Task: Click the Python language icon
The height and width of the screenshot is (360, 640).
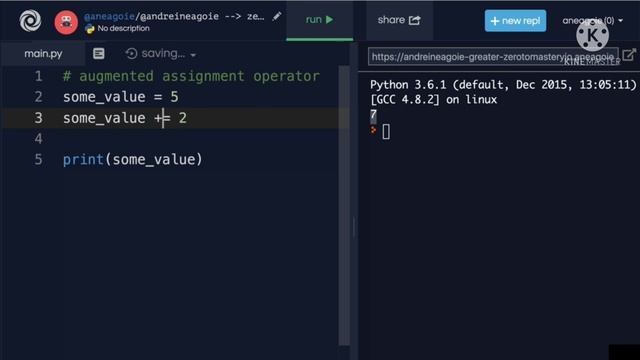Action: click(x=89, y=29)
